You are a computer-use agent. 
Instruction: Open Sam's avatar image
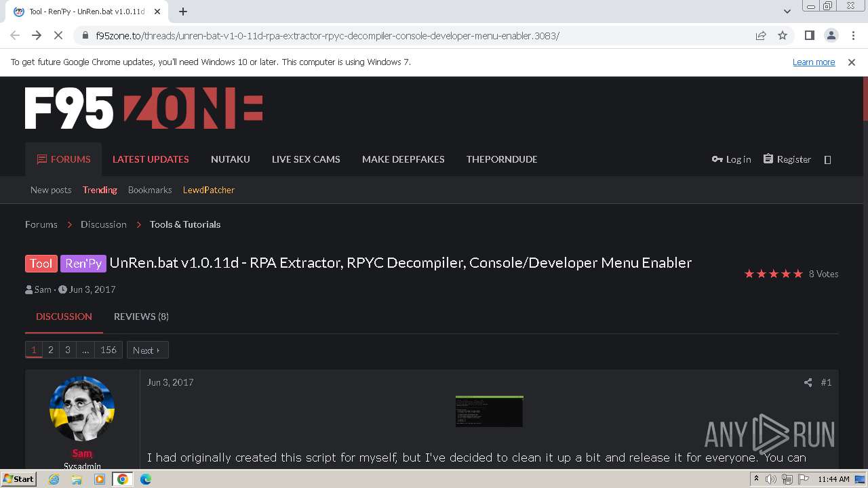pyautogui.click(x=82, y=409)
